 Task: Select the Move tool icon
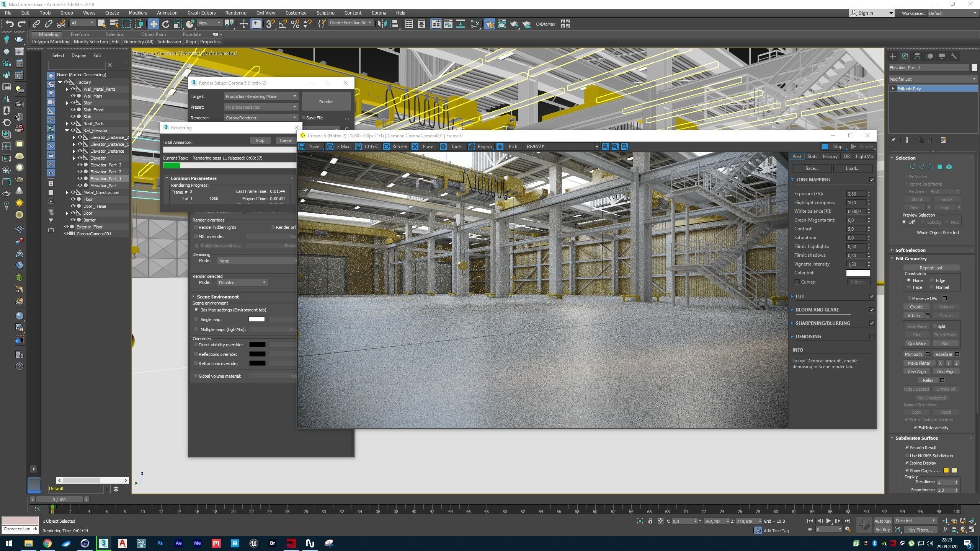pyautogui.click(x=153, y=24)
